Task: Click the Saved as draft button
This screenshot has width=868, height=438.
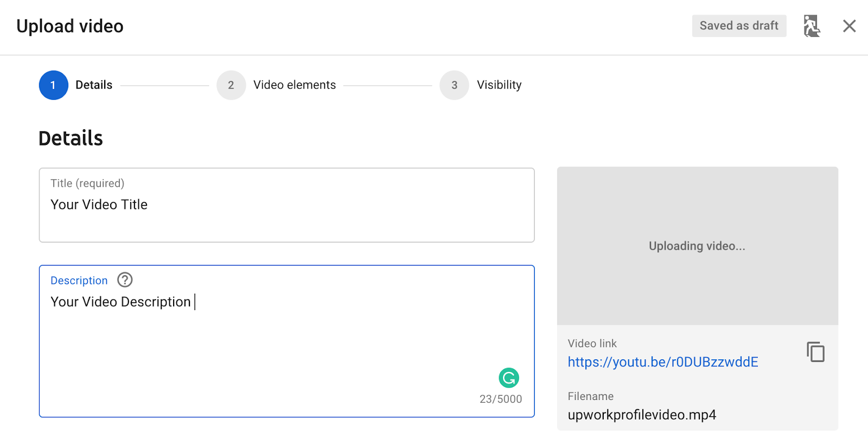Action: point(739,26)
